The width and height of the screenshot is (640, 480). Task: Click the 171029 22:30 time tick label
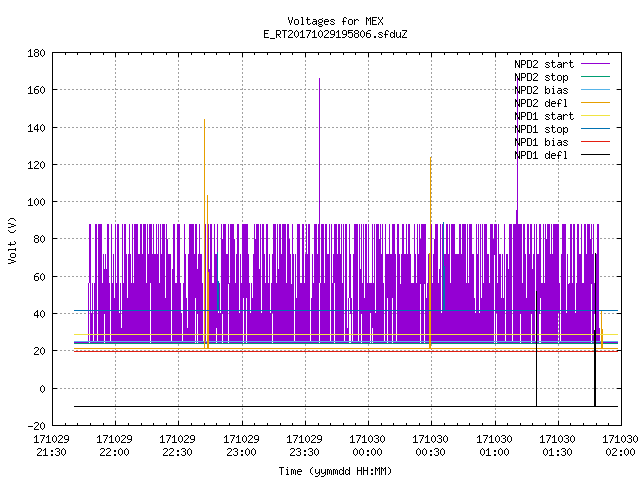click(x=178, y=446)
